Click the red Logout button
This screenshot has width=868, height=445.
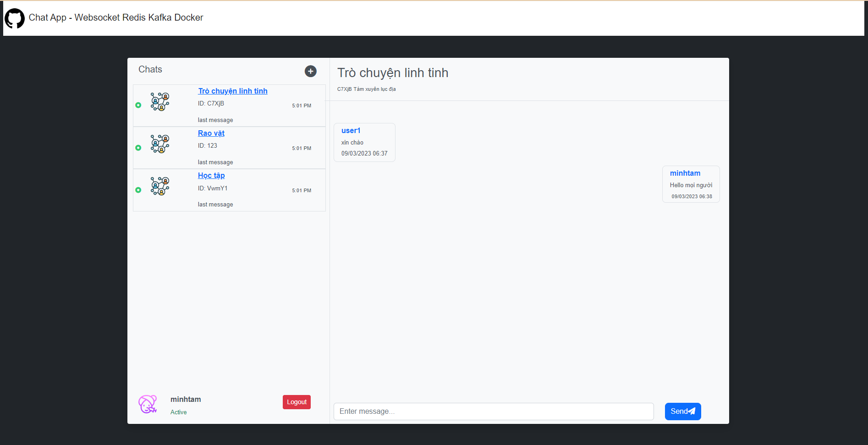(297, 402)
